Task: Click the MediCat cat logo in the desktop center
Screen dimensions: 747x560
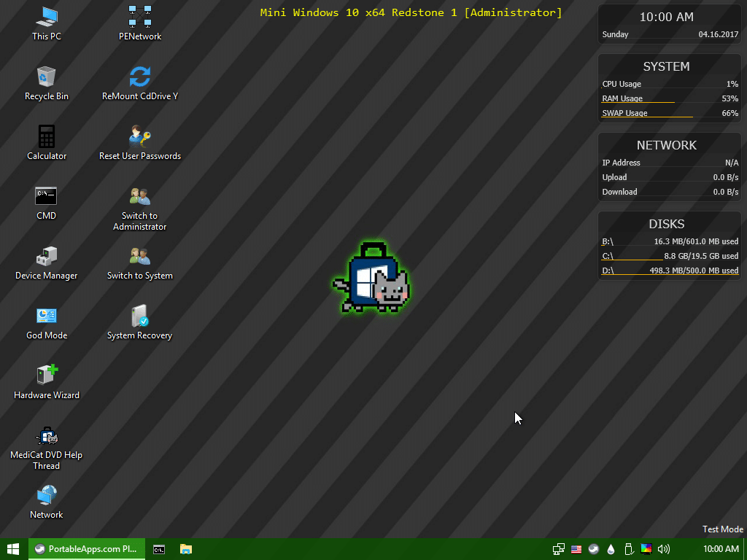Action: click(x=371, y=276)
